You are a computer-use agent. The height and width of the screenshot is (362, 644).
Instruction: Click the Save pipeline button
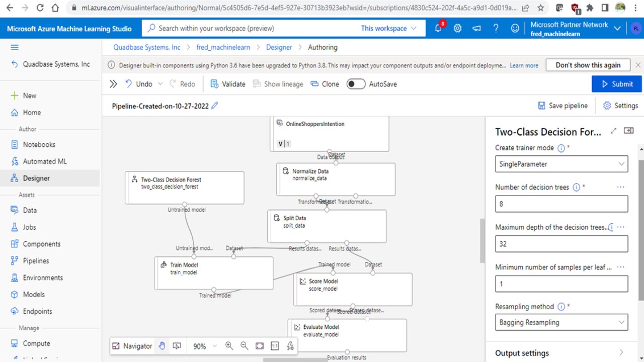(x=562, y=106)
